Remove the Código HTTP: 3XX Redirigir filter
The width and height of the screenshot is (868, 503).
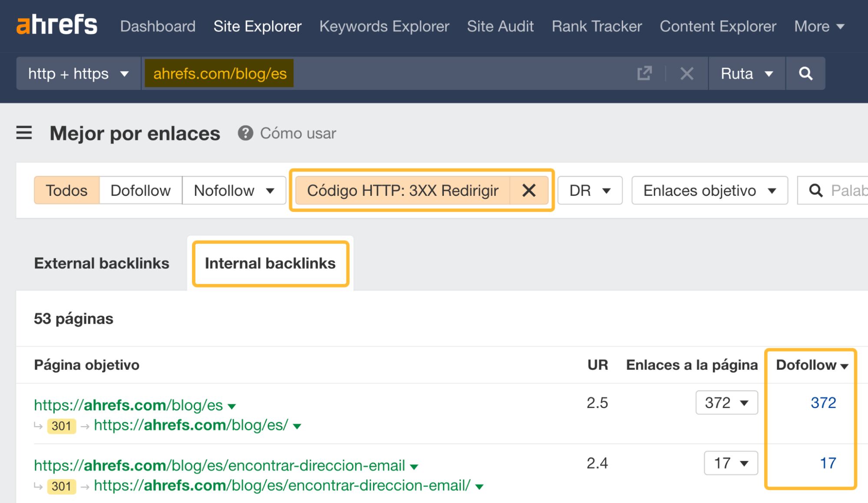point(530,190)
